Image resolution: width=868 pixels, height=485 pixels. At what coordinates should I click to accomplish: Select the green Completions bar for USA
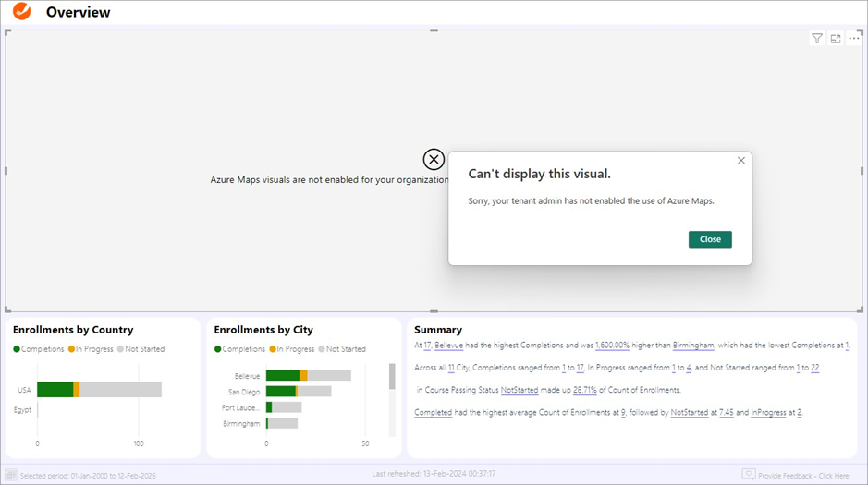pyautogui.click(x=55, y=390)
